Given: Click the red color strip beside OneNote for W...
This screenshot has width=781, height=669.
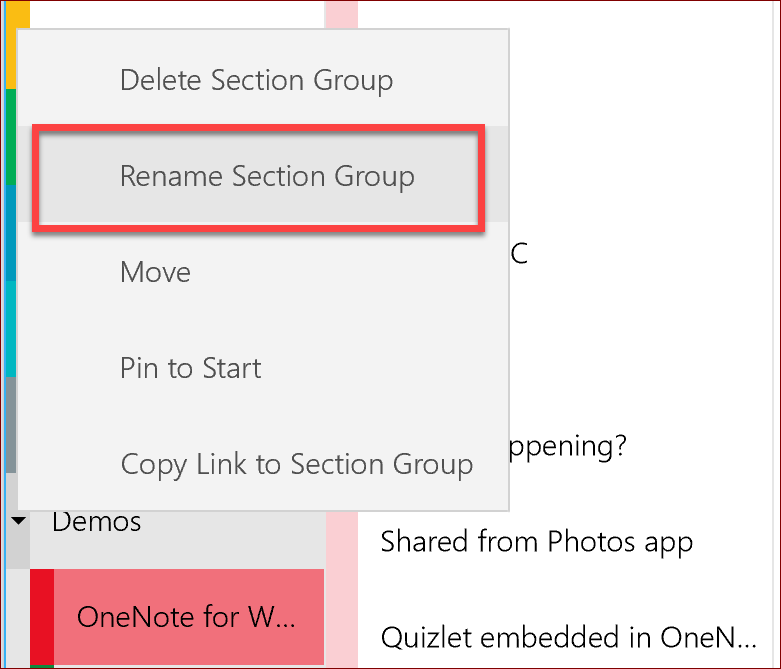Looking at the screenshot, I should tap(41, 617).
